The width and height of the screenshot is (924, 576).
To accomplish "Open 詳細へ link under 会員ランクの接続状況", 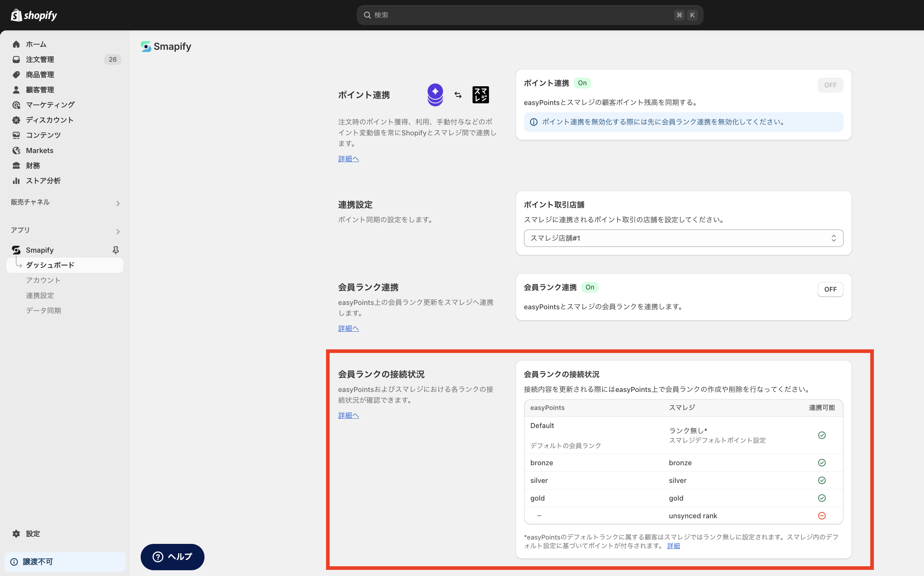I will (348, 416).
